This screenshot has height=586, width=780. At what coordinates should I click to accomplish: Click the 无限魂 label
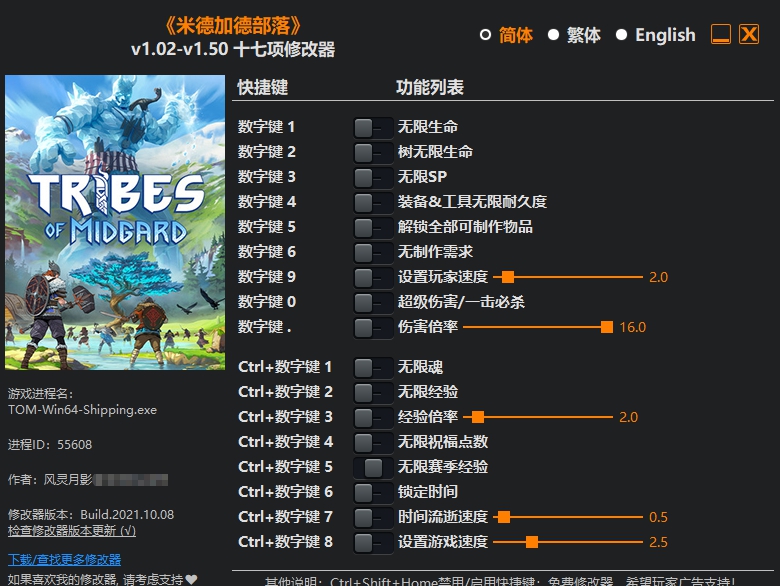[x=420, y=367]
